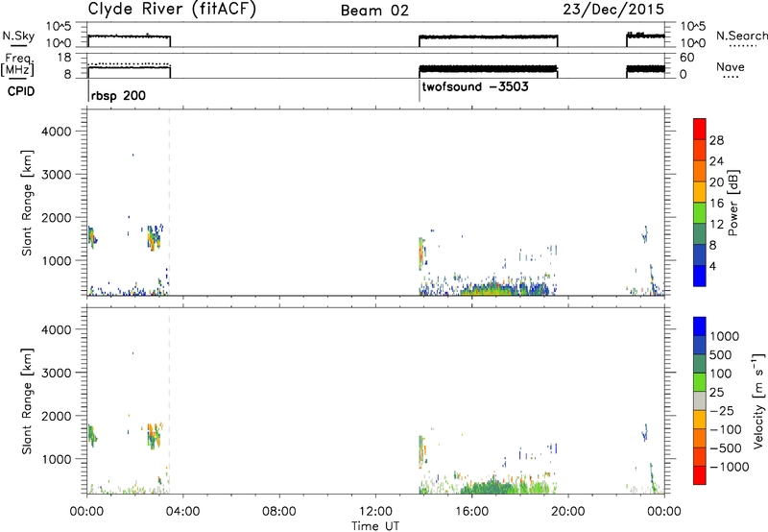
Task: Click the 'N.Sky' legend label
Action: 18,36
